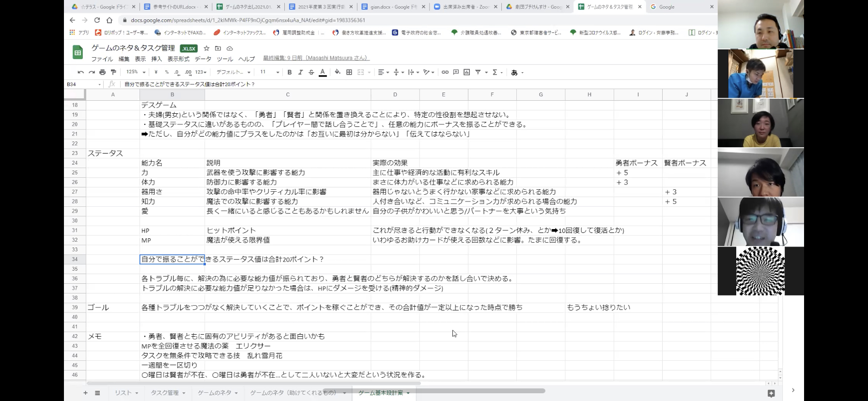Toggle strikethrough formatting
868x401 pixels.
pyautogui.click(x=311, y=72)
